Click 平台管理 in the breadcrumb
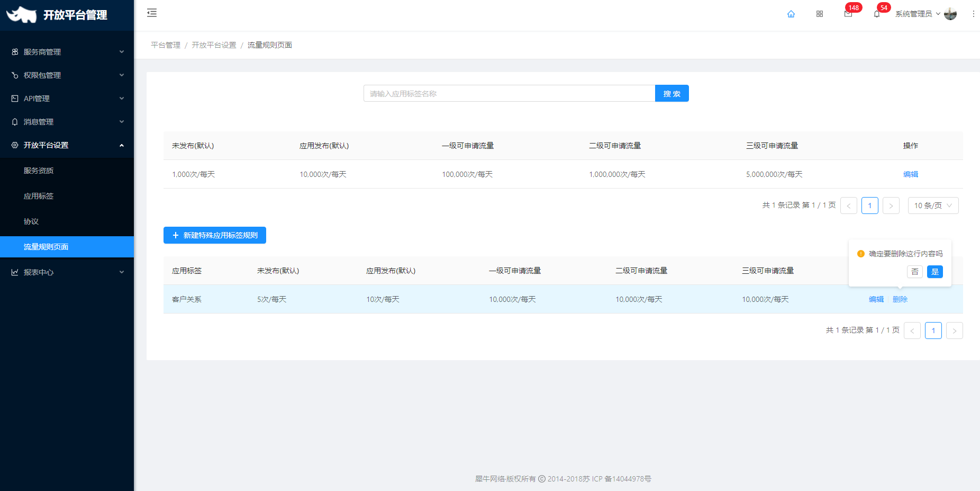This screenshot has height=491, width=980. coord(166,45)
